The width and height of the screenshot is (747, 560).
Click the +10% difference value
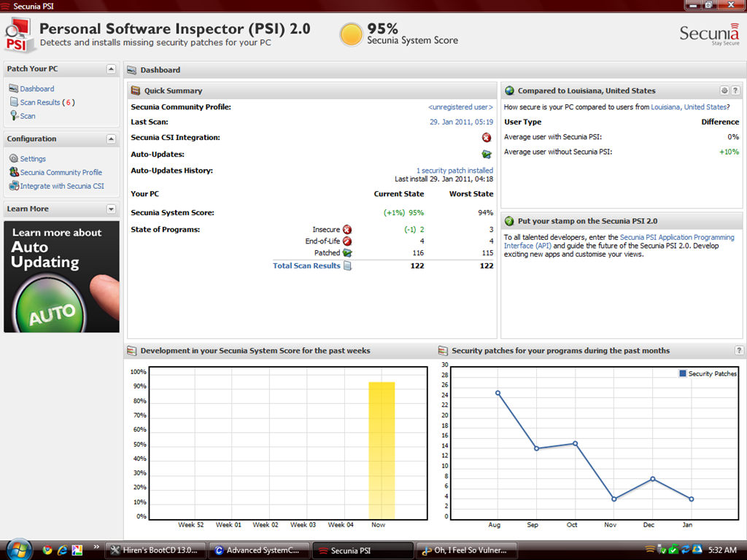coord(729,152)
